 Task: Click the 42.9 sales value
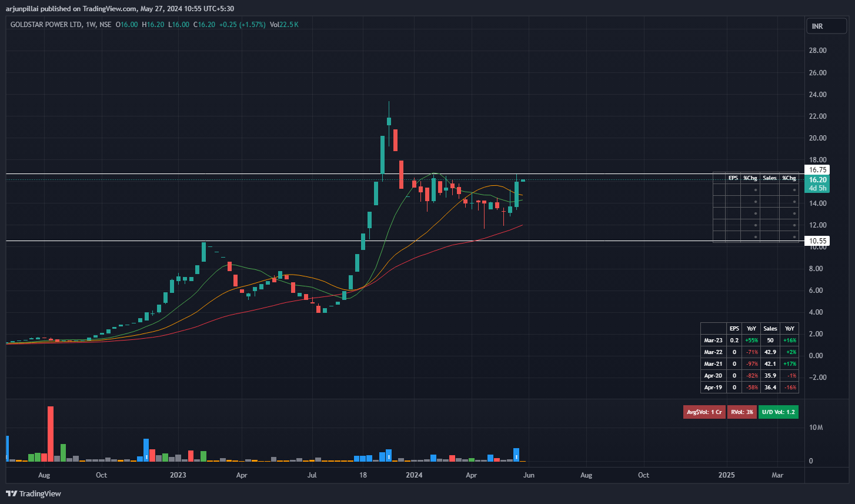(770, 352)
